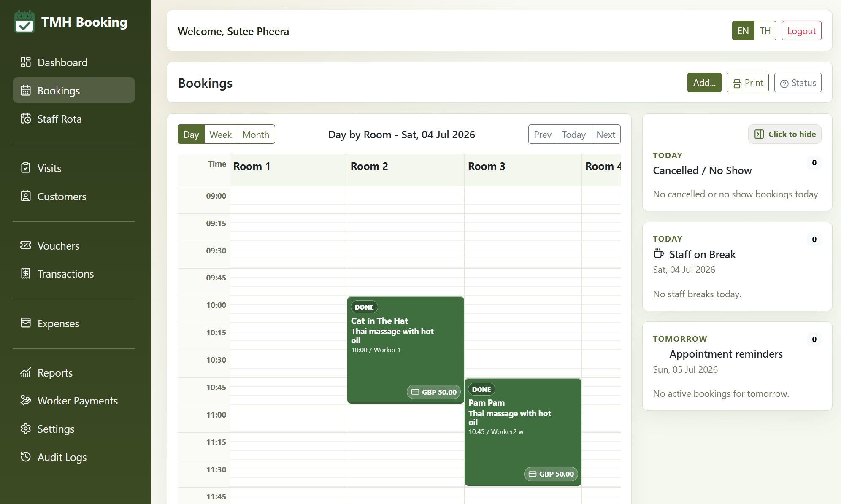Click the Cancelled / No Show count badge

coord(814,163)
